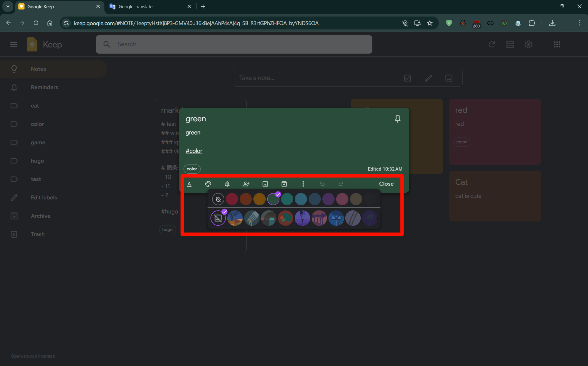Pick the gray ladder background image
Viewport: 588px width, 366px height.
click(353, 218)
